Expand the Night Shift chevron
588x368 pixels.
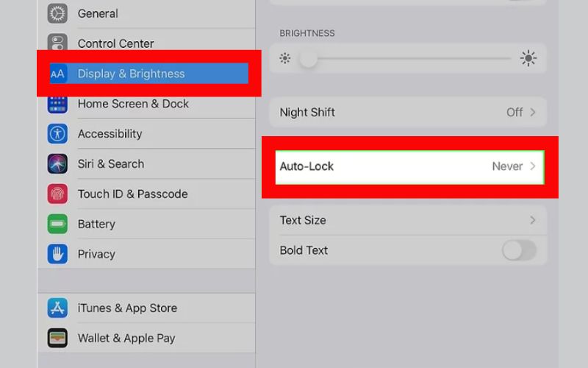pyautogui.click(x=532, y=113)
